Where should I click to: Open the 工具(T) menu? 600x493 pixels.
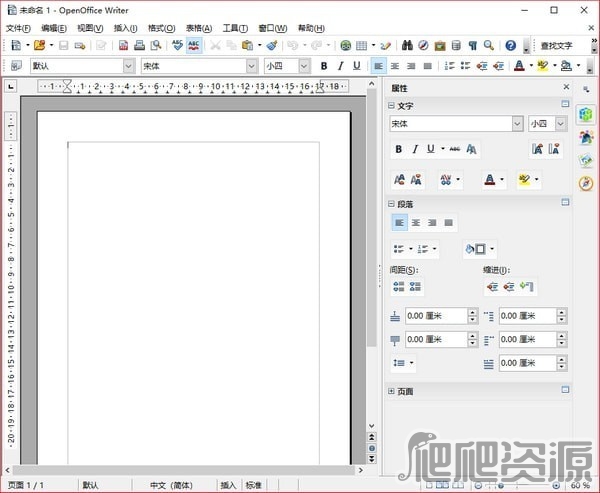[x=235, y=28]
